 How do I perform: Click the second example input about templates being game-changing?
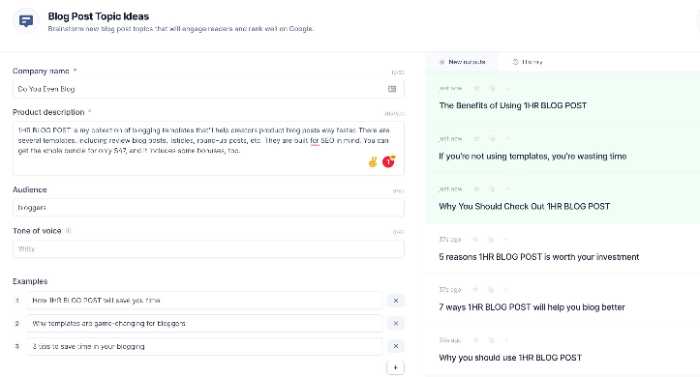[204, 323]
